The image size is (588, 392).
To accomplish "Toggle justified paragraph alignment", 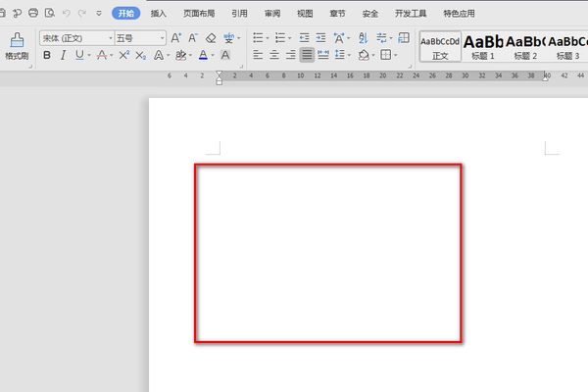I will (x=307, y=56).
